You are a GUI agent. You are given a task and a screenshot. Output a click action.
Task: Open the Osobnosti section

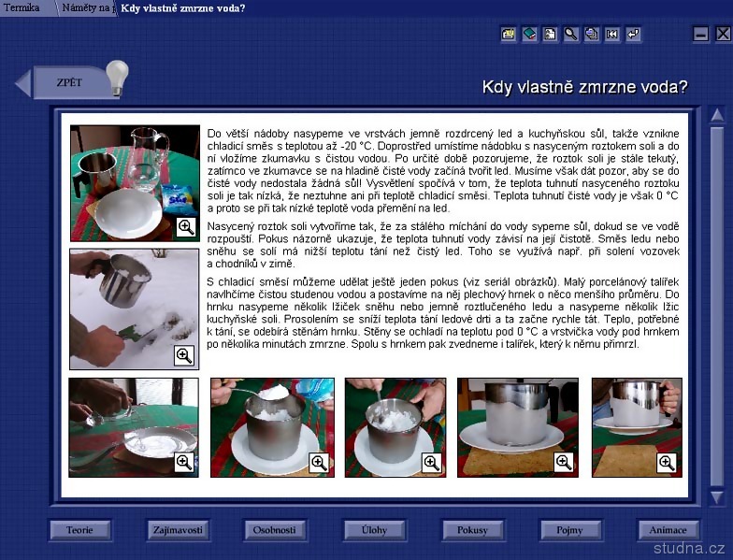pyautogui.click(x=275, y=530)
